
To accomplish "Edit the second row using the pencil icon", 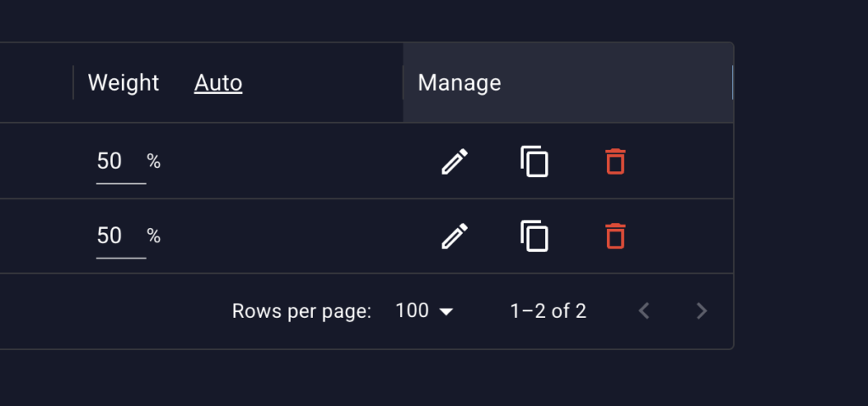I will click(x=454, y=236).
